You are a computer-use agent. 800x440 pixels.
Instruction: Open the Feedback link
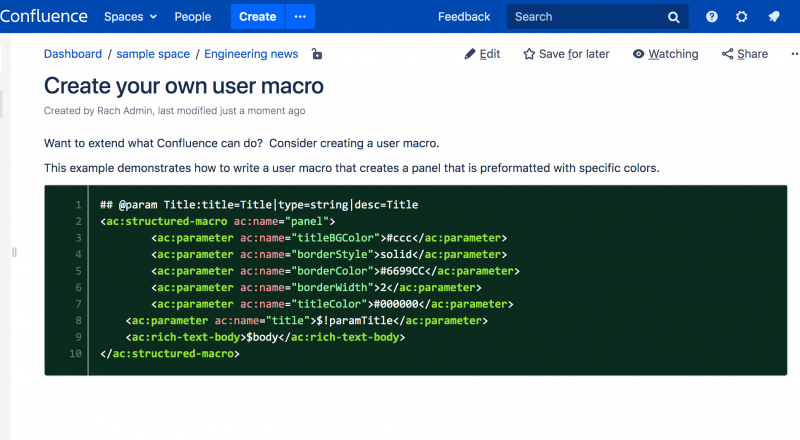coord(464,17)
